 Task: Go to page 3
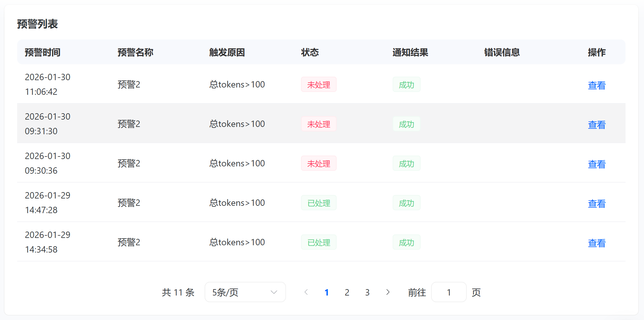[x=367, y=292]
